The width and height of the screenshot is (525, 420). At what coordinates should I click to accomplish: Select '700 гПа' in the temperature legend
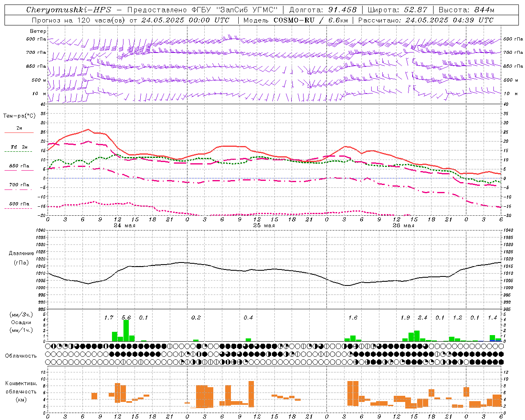click(x=19, y=185)
